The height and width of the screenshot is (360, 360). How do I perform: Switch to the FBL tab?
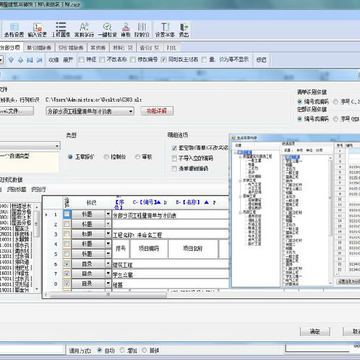tap(172, 48)
